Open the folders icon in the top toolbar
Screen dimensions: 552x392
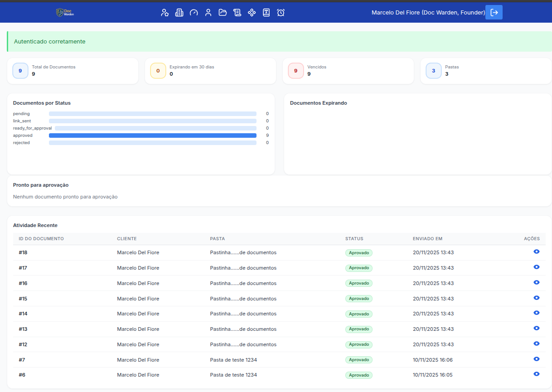point(223,12)
